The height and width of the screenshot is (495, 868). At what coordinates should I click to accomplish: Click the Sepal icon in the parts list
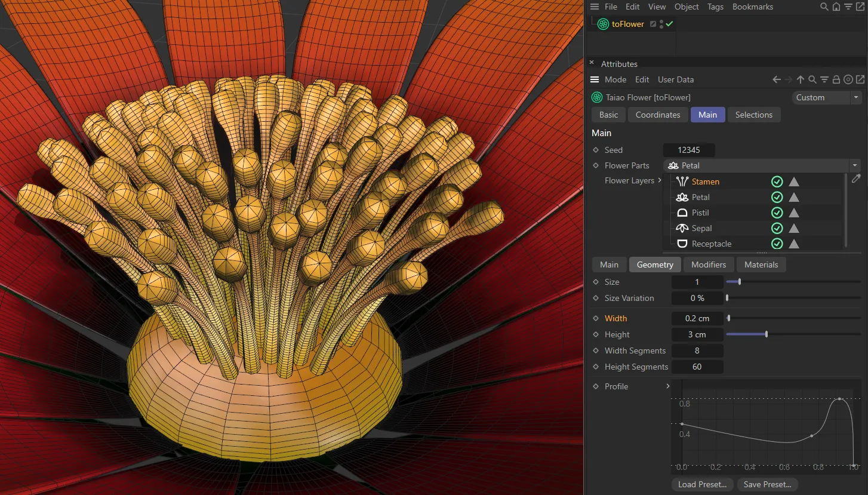pos(681,228)
